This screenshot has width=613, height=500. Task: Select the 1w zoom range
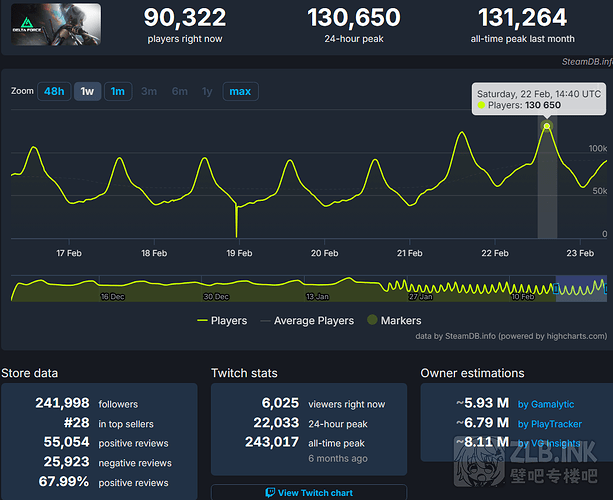(x=87, y=91)
